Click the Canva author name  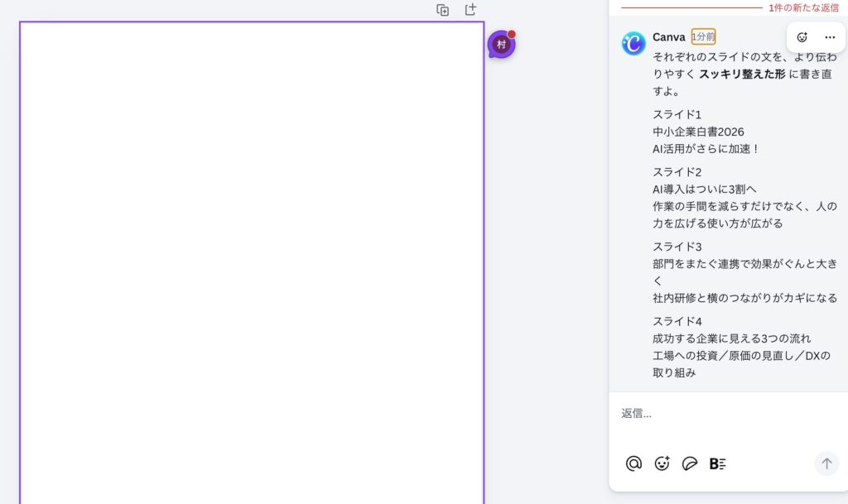pos(668,37)
